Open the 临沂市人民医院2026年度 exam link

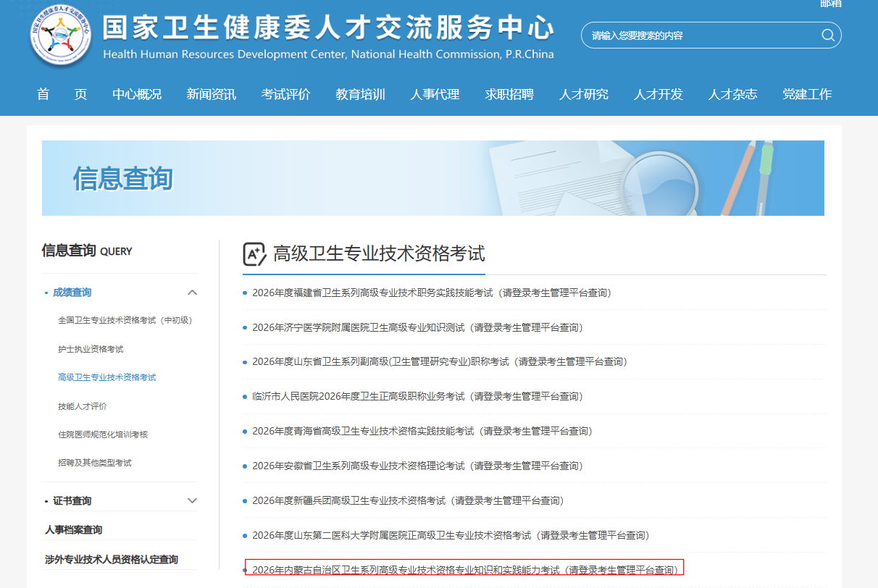click(x=417, y=396)
